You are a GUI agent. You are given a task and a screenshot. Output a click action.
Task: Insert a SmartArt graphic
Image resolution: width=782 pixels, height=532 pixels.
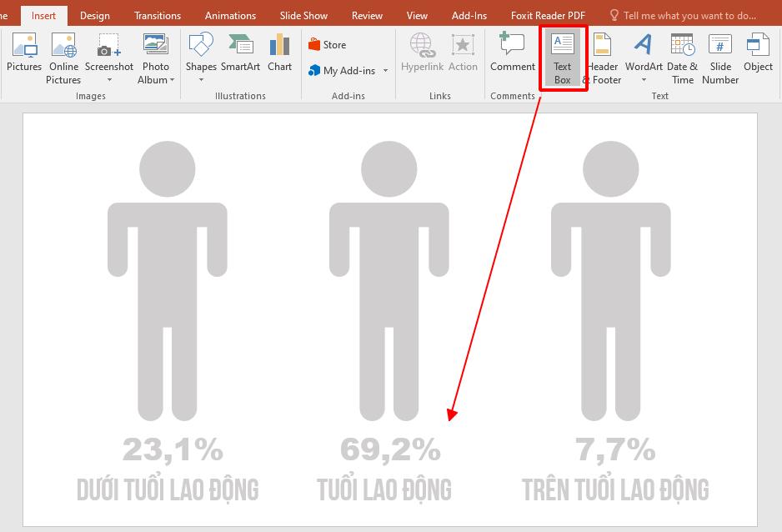coord(240,53)
